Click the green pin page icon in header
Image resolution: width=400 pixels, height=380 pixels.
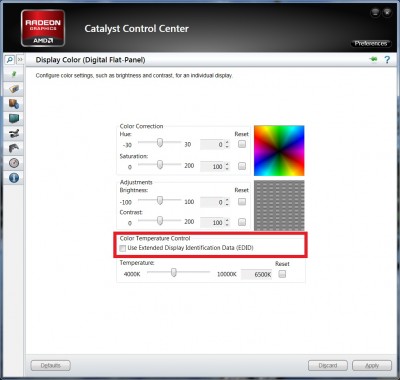coord(373,59)
